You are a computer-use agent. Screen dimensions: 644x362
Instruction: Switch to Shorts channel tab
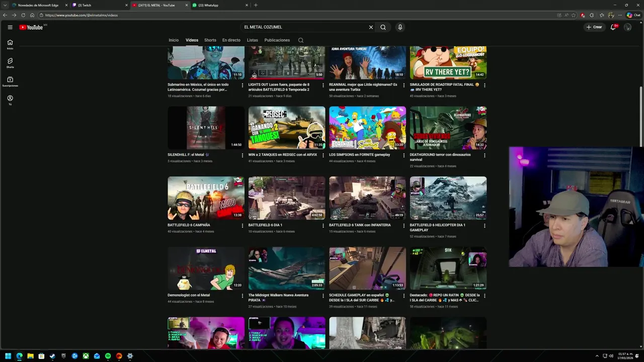(210, 40)
